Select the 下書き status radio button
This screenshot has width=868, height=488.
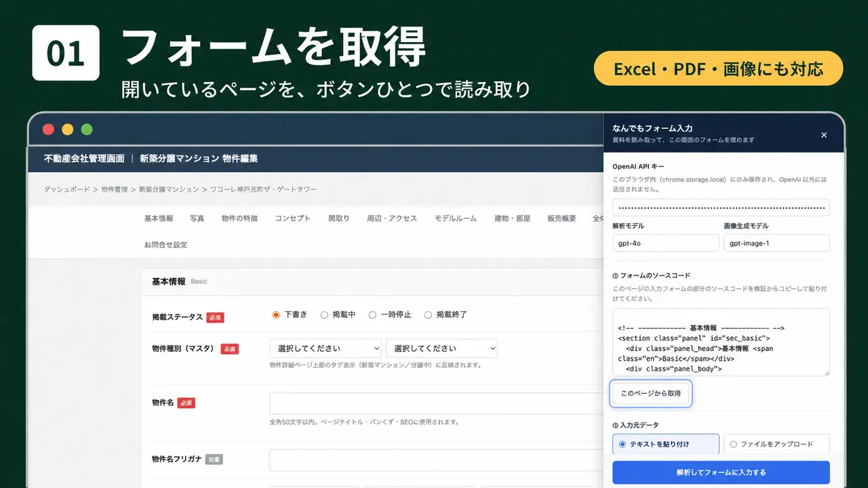[276, 314]
